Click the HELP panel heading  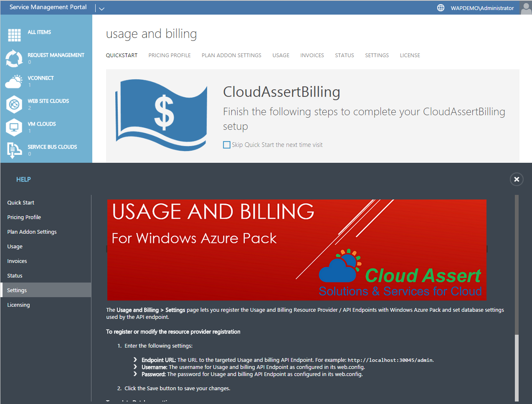[23, 179]
